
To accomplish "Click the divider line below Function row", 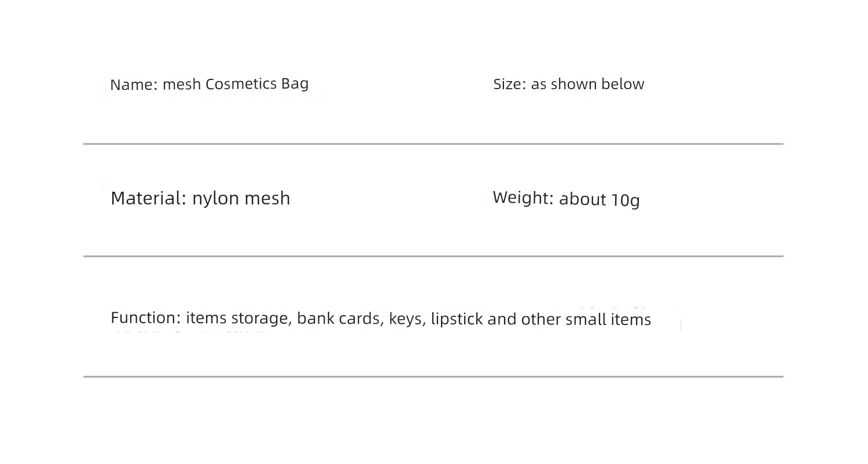I will (x=433, y=377).
